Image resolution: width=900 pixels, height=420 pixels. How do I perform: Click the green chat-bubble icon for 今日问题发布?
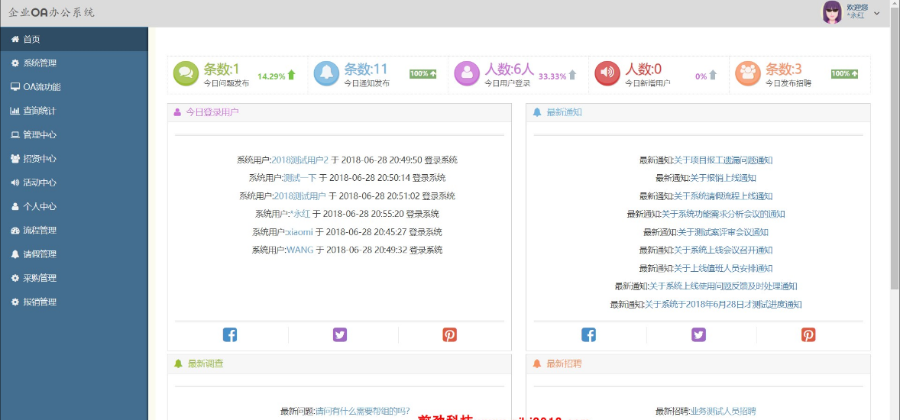coord(186,73)
